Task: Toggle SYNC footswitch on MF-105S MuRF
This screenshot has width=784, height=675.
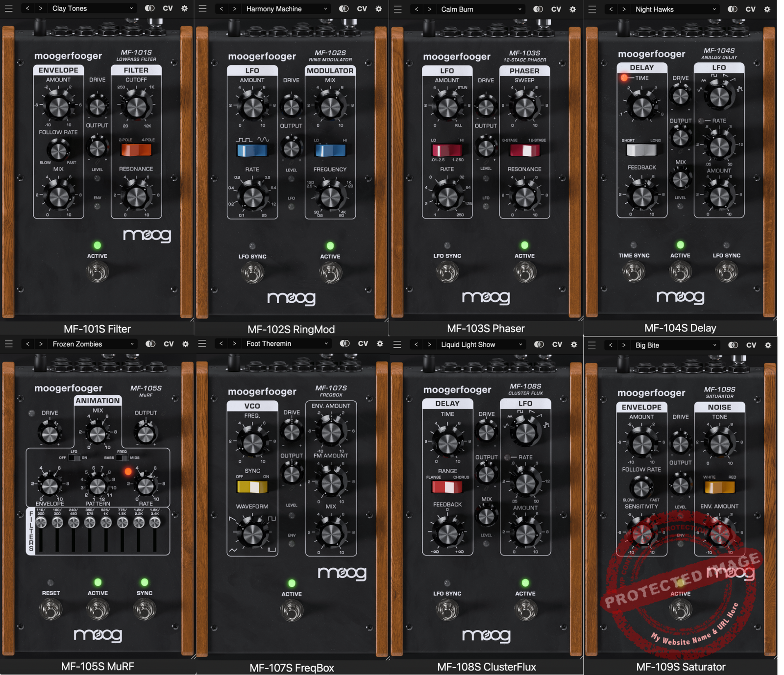Action: point(145,609)
